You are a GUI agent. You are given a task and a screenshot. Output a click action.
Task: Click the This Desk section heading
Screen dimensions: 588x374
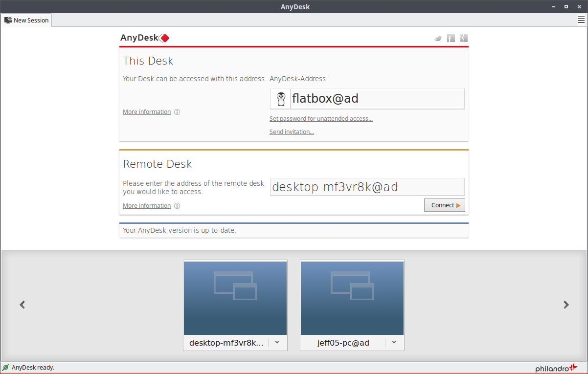[x=148, y=61]
